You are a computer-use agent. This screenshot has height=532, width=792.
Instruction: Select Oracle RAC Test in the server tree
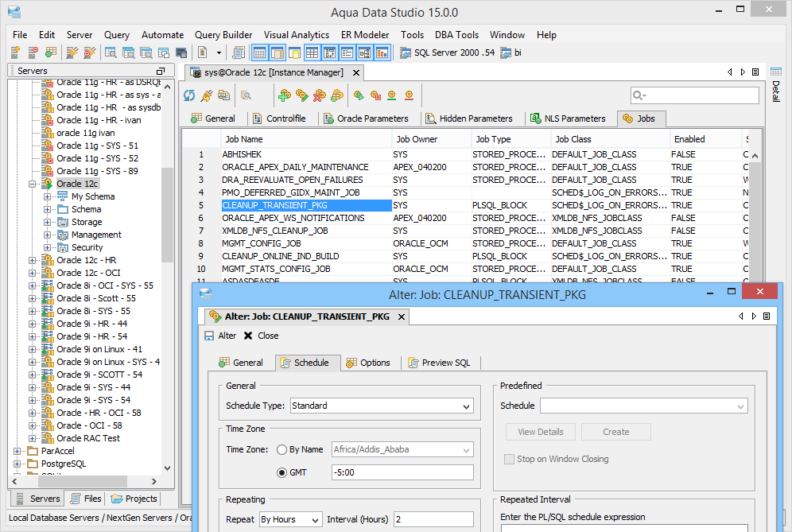pyautogui.click(x=88, y=438)
